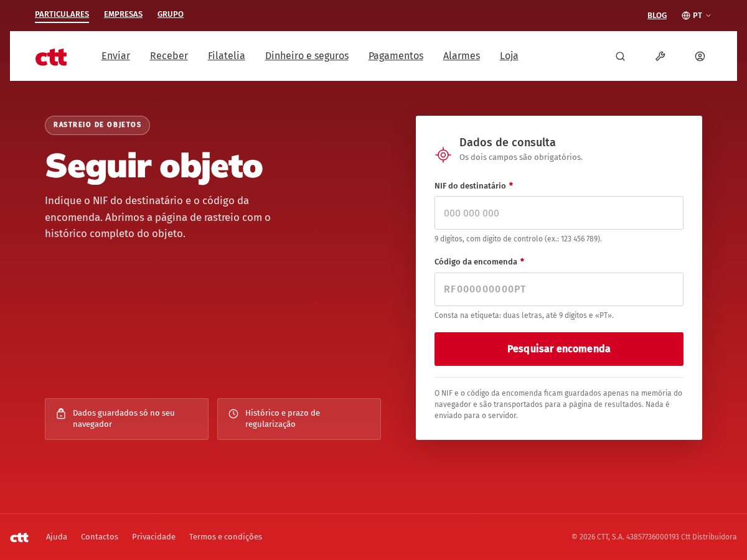Viewport: 747px width, 560px height.
Task: Switch to the Grupo tab
Action: (x=171, y=14)
